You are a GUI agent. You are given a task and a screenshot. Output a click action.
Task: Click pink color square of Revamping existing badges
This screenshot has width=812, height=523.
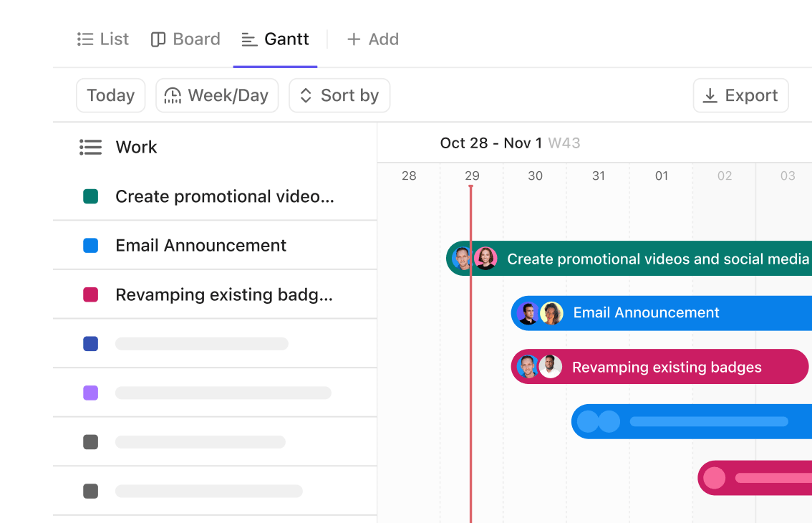(90, 294)
